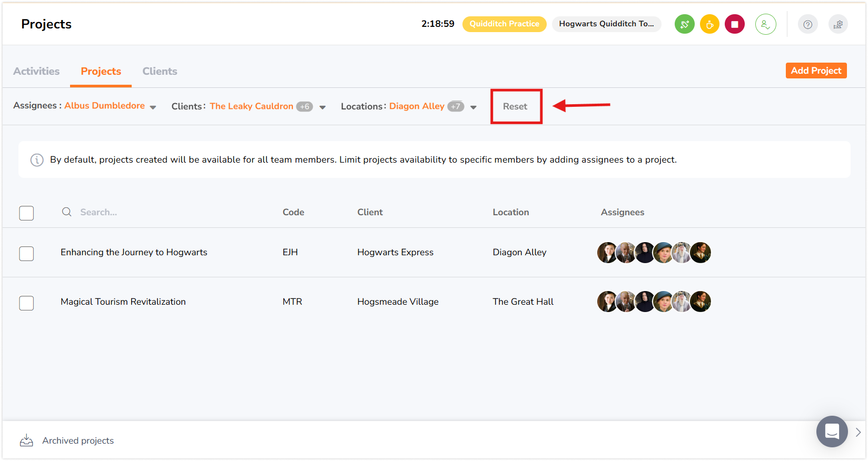The height and width of the screenshot is (461, 868).
Task: Click the EJH project code
Action: pyautogui.click(x=290, y=252)
